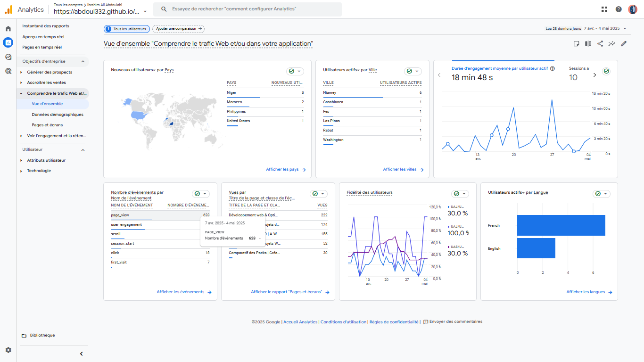Expand Générer des prospects
The image size is (644, 362).
[x=21, y=72]
